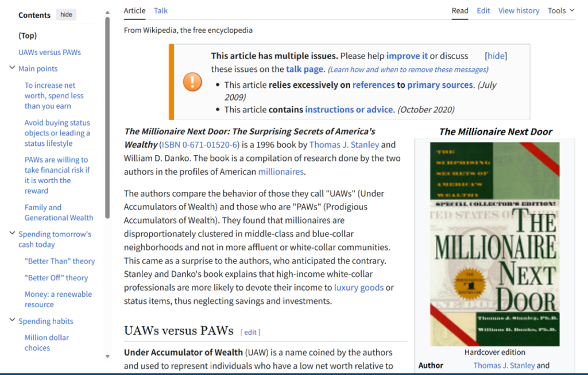
Task: Open 'PAWs are willing to take financial risk' entry
Action: (57, 175)
